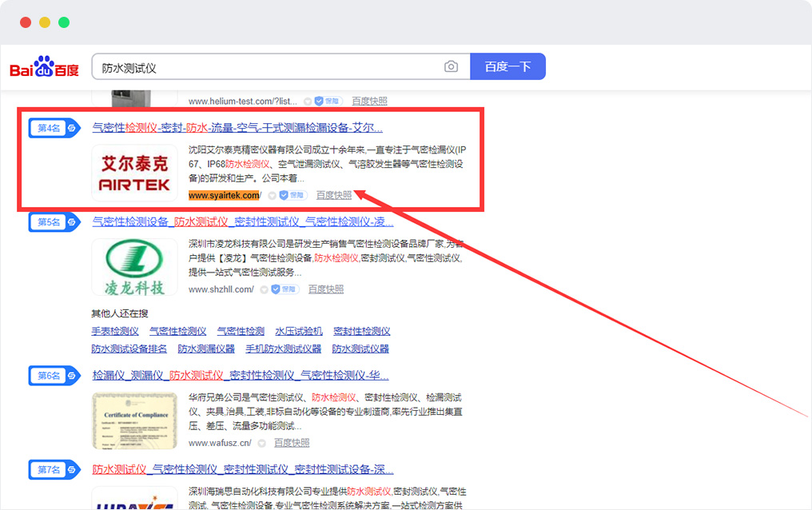Select related search 手机防水测试仪器
The image size is (812, 510).
(x=283, y=349)
